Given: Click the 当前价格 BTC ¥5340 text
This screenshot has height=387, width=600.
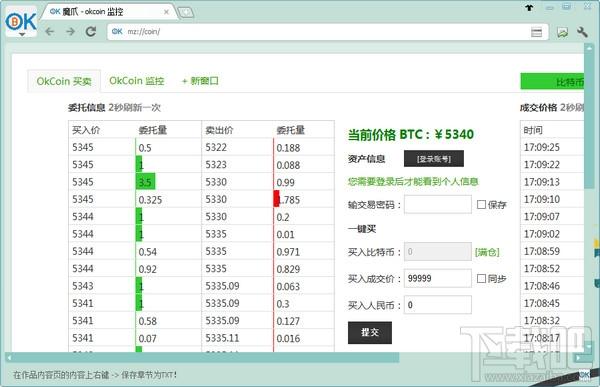Looking at the screenshot, I should pos(411,134).
